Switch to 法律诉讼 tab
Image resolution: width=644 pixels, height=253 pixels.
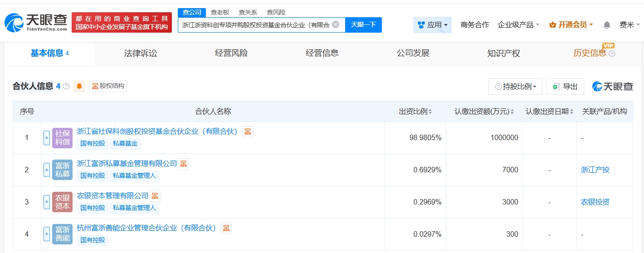(141, 54)
